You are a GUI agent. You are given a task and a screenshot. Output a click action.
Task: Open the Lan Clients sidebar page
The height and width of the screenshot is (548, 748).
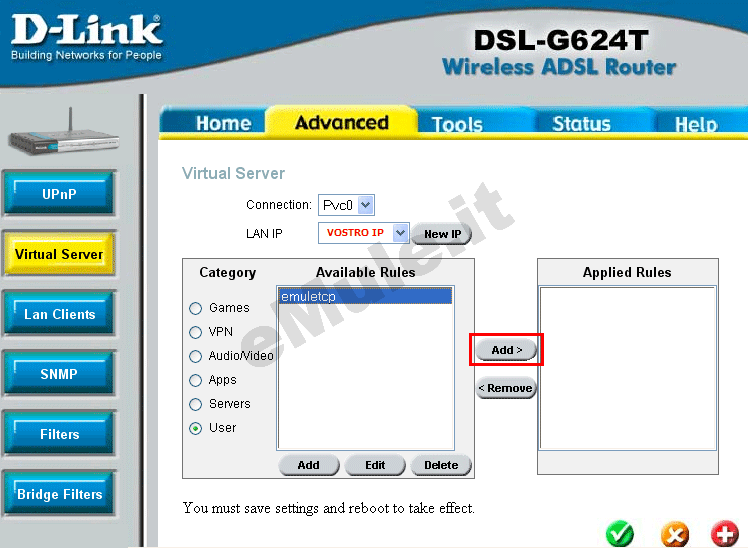59,314
